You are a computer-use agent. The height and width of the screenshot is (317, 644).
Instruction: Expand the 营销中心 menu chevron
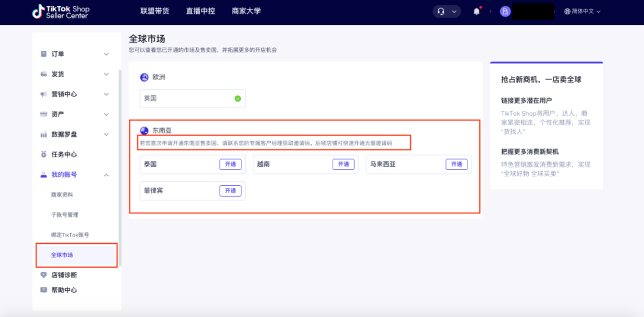click(x=106, y=94)
